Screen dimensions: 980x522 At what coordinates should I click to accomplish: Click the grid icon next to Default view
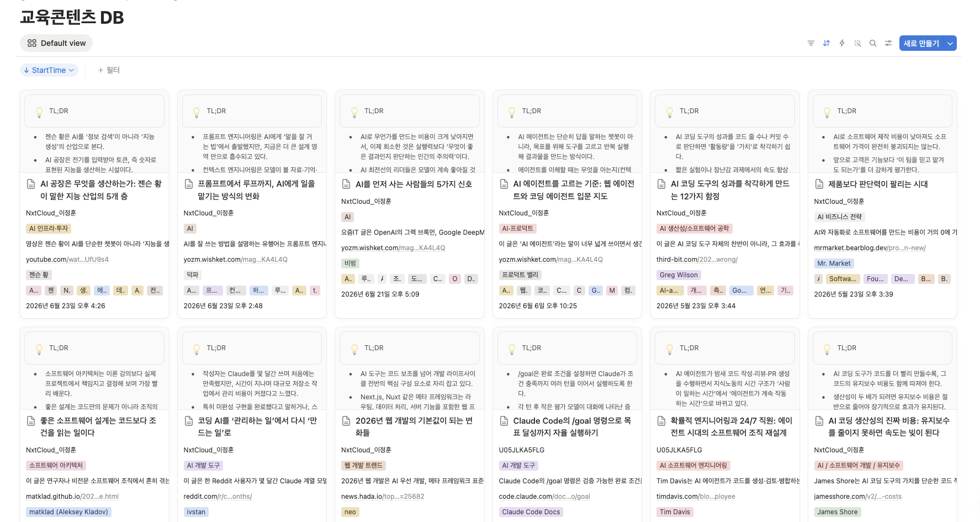pos(32,43)
